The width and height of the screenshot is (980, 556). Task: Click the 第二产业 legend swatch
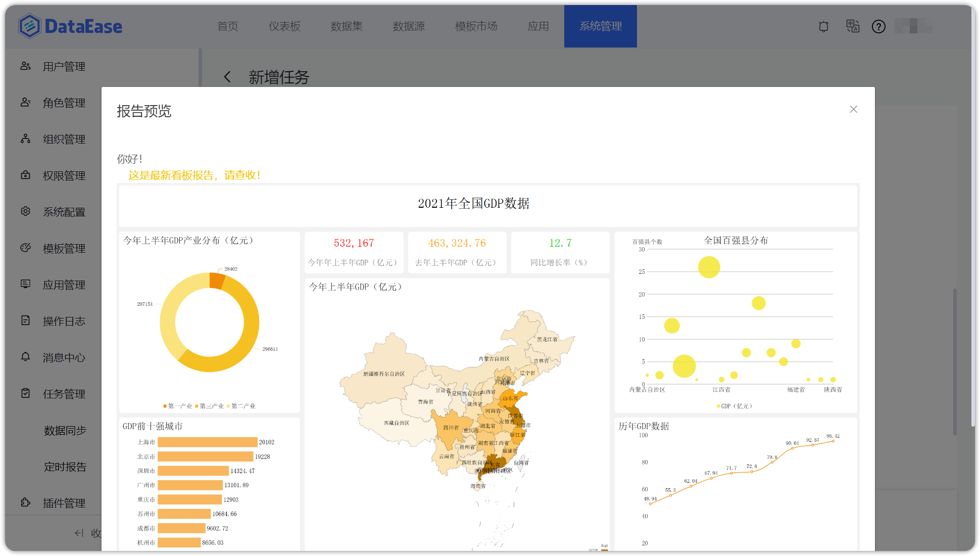(228, 406)
